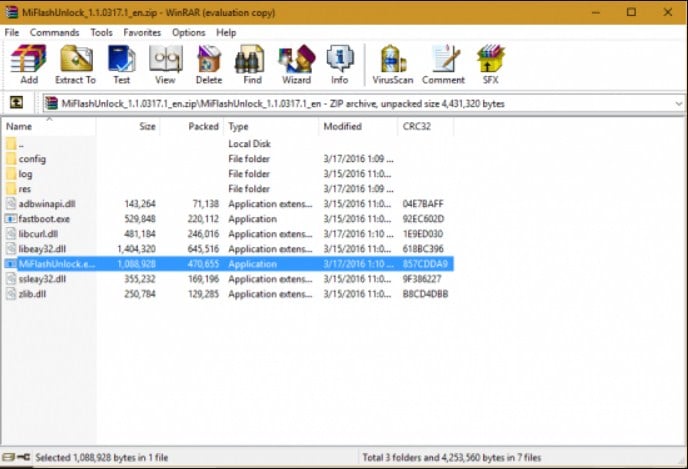This screenshot has height=469, width=688.
Task: Launch the Wizard tool
Action: coord(297,64)
